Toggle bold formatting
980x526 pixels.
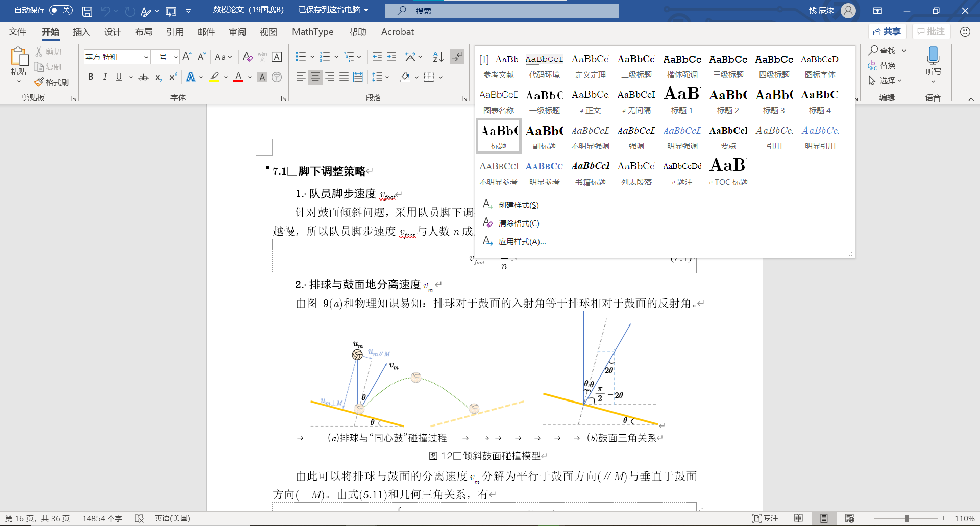tap(91, 77)
